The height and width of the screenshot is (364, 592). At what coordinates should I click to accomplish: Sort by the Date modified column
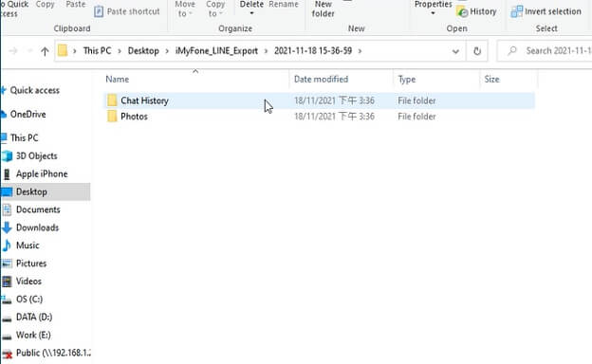(x=321, y=80)
